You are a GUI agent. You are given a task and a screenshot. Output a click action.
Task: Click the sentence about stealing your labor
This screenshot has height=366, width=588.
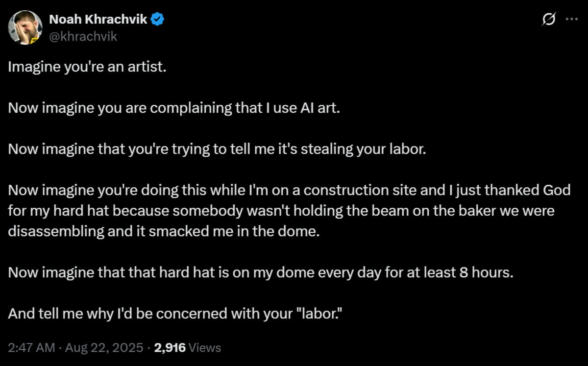point(217,149)
